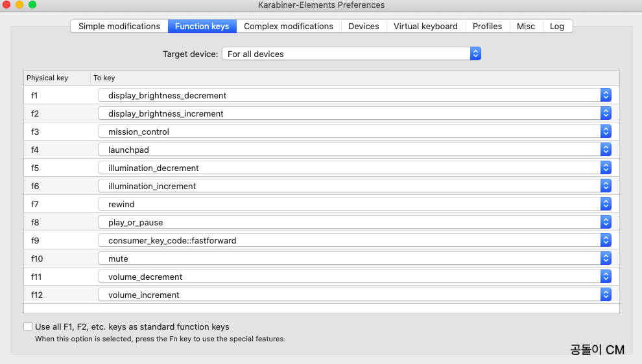
Task: Change the f10 mute mapping
Action: tap(355, 258)
